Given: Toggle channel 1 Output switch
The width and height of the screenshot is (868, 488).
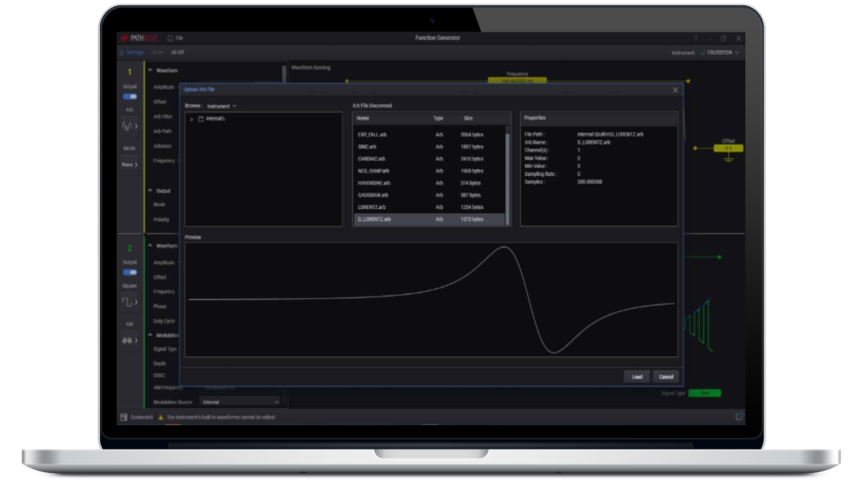Looking at the screenshot, I should pyautogui.click(x=130, y=97).
